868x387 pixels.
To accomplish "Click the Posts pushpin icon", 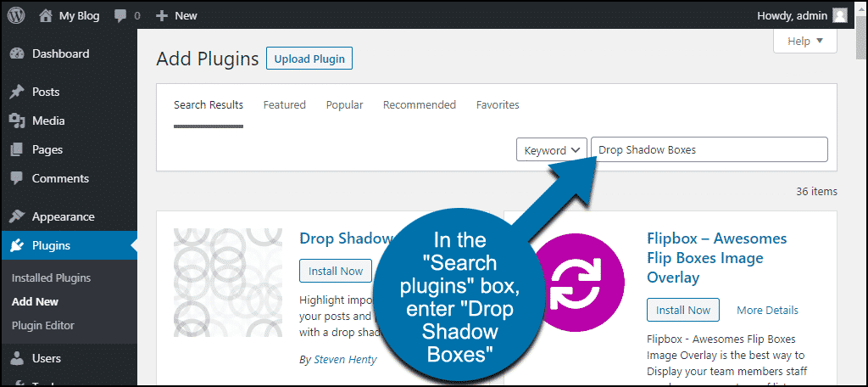I will 17,92.
